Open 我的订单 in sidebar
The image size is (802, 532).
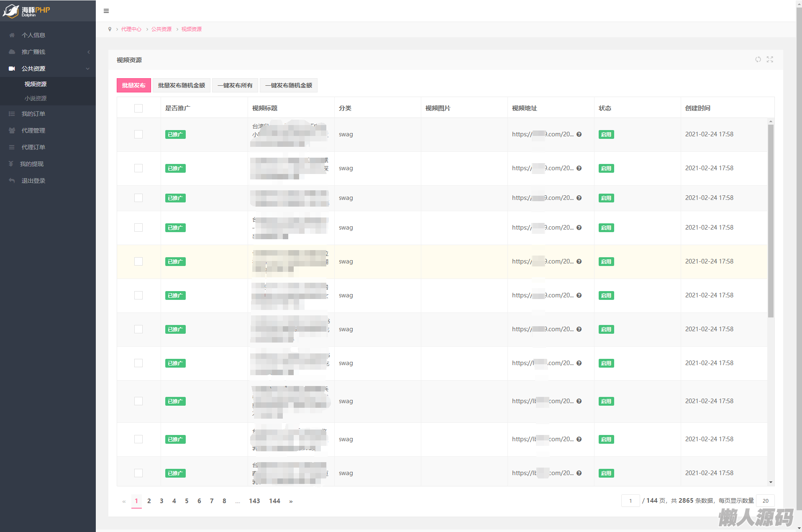(33, 114)
